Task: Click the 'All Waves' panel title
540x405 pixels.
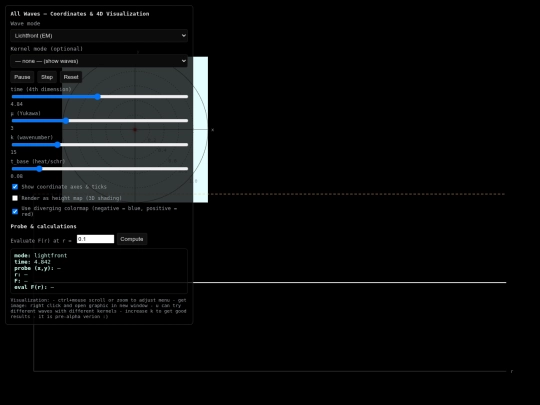Action: [80, 14]
